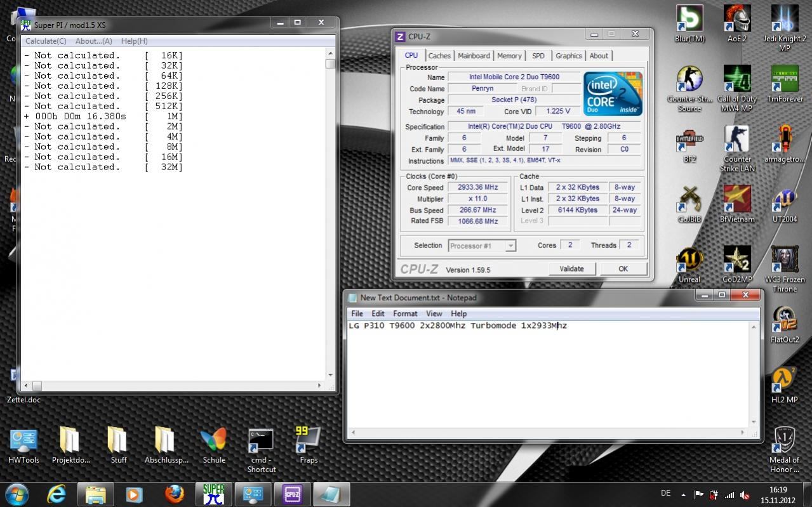Switch to Memory tab in CPU-Z

(509, 56)
